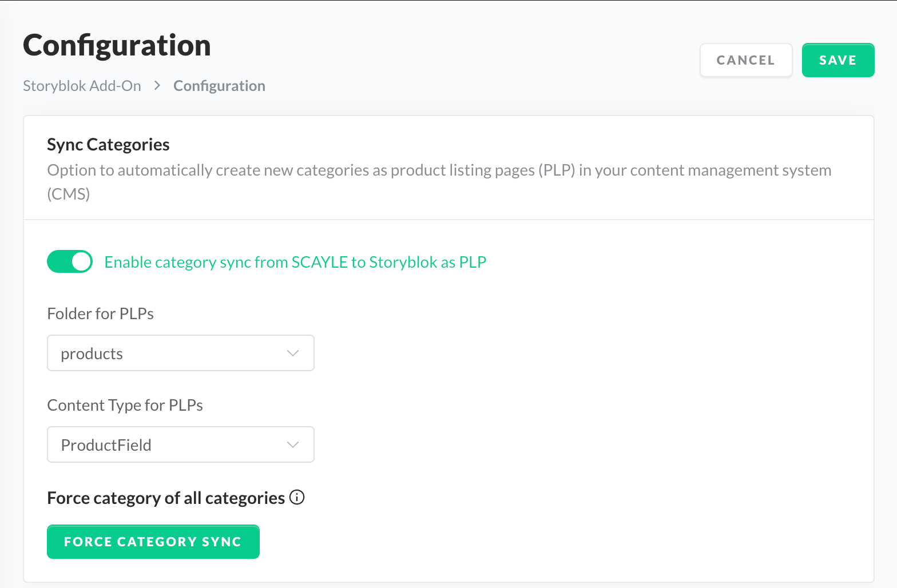Trigger the Force Category Sync button
This screenshot has height=588, width=897.
(x=153, y=542)
